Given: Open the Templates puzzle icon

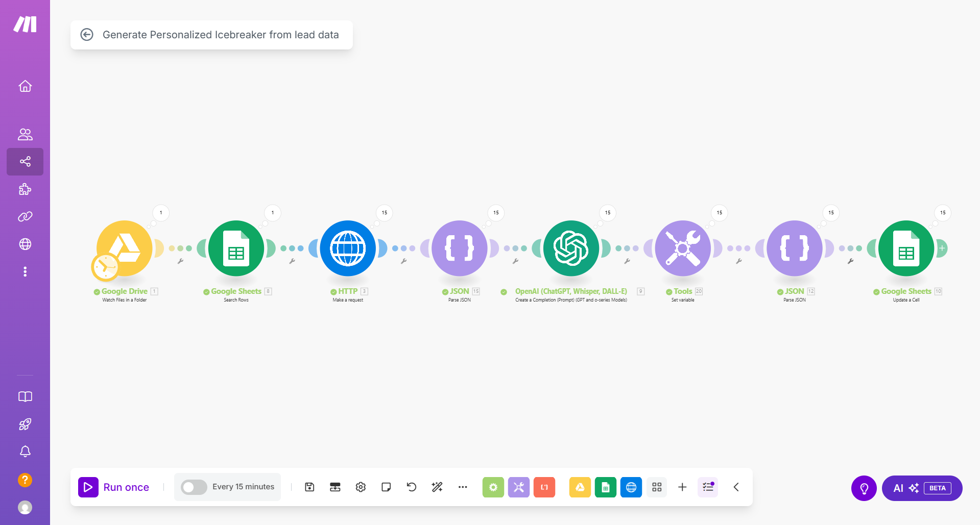Looking at the screenshot, I should point(25,189).
